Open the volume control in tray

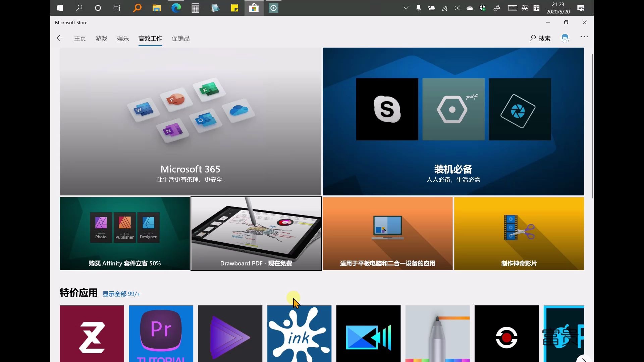pos(457,8)
